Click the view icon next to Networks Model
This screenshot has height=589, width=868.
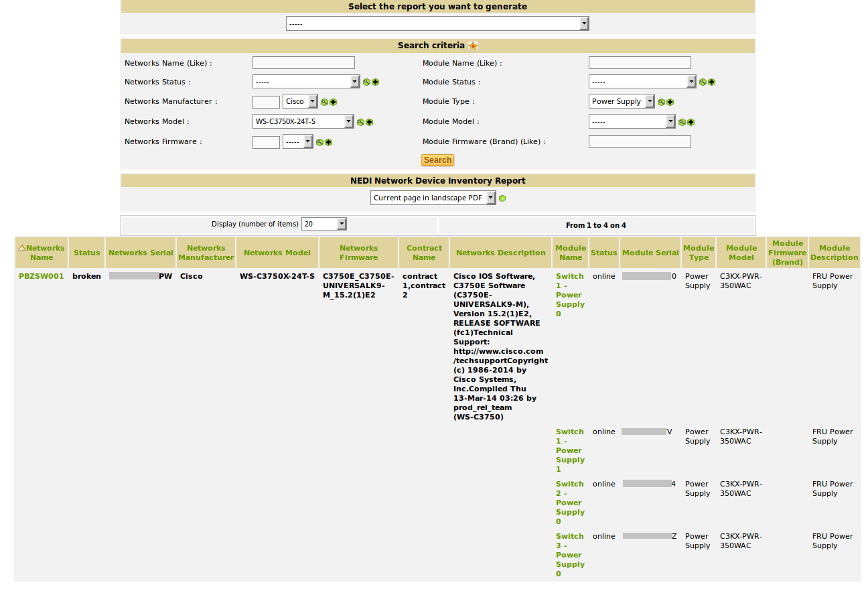point(360,123)
